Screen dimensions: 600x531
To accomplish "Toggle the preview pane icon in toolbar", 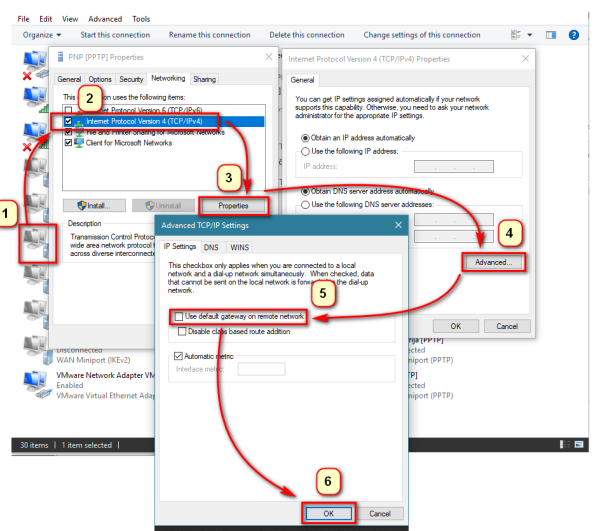I will [x=550, y=35].
